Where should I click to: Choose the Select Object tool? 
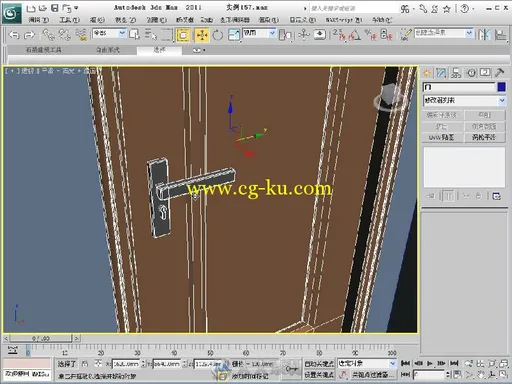(134, 35)
